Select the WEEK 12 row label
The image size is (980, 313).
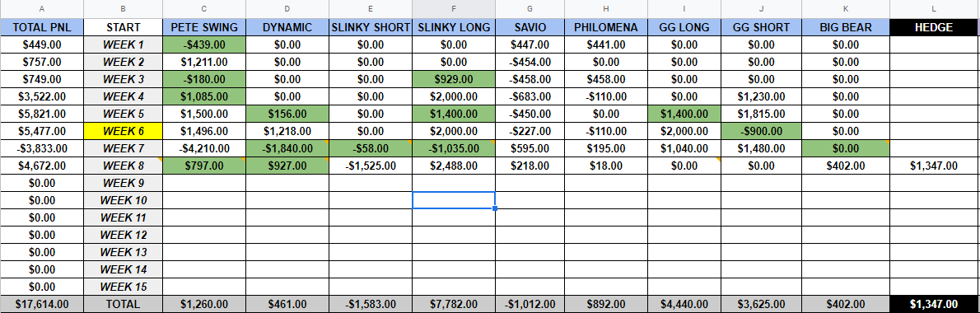(124, 235)
